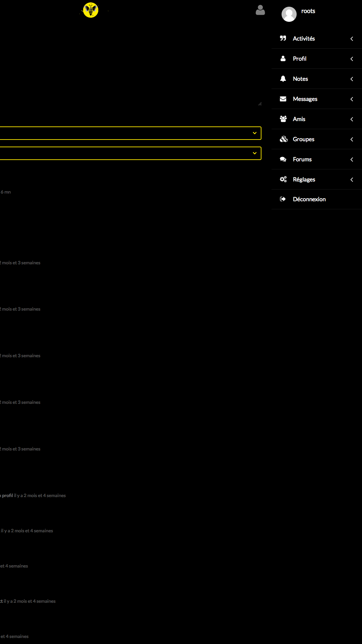Viewport: 362px width, 644px height.
Task: Open the Activités menu item
Action: pos(317,39)
